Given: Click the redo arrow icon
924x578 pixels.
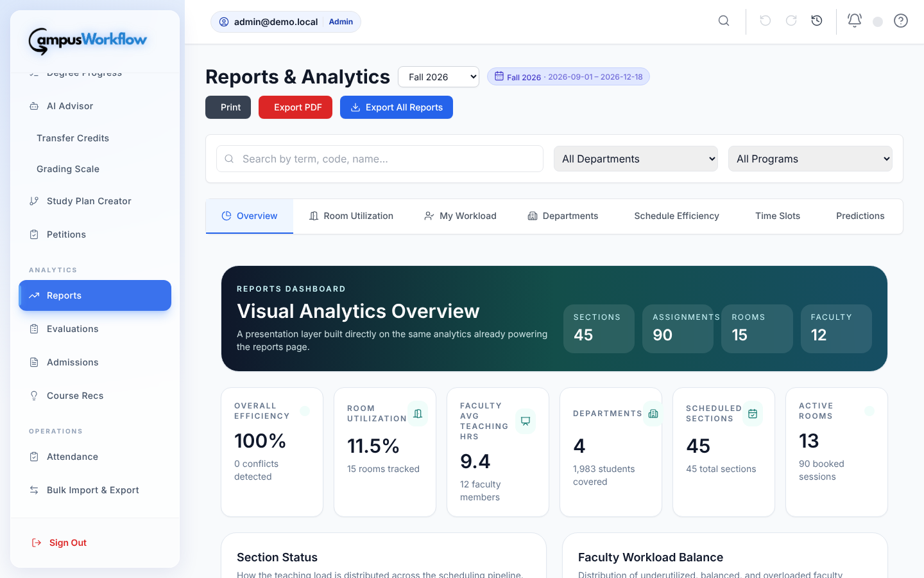Looking at the screenshot, I should click(x=791, y=21).
